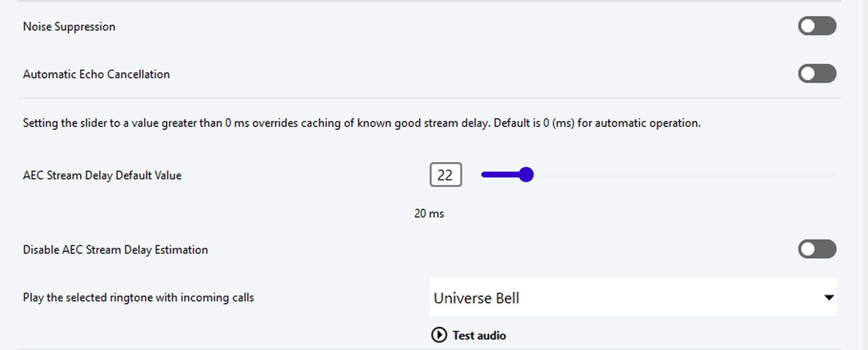Click the AEC delay slider thumb
Viewport: 868px width, 350px height.
tap(526, 175)
